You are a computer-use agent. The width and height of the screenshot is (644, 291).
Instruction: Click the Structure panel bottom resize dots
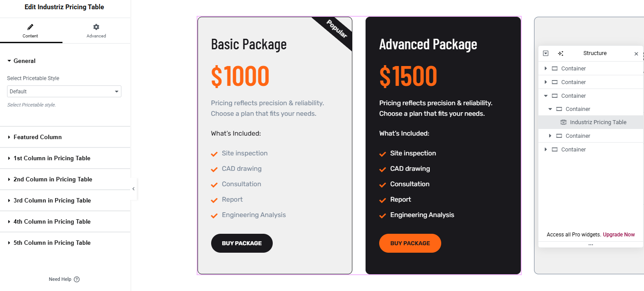coord(591,244)
